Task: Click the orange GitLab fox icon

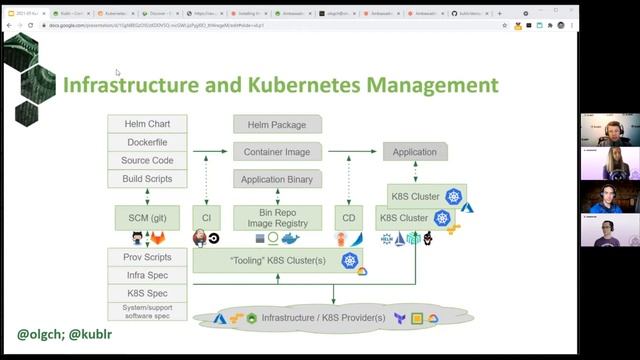Action: [x=158, y=238]
